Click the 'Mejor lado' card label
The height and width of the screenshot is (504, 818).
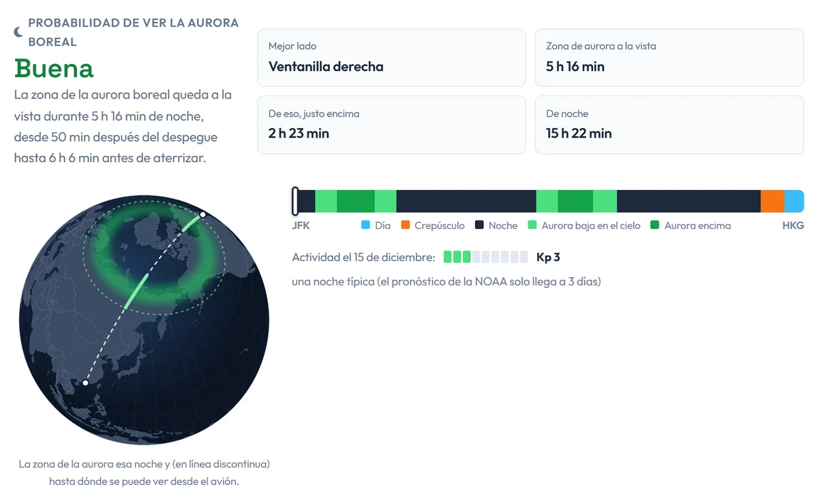pyautogui.click(x=292, y=46)
